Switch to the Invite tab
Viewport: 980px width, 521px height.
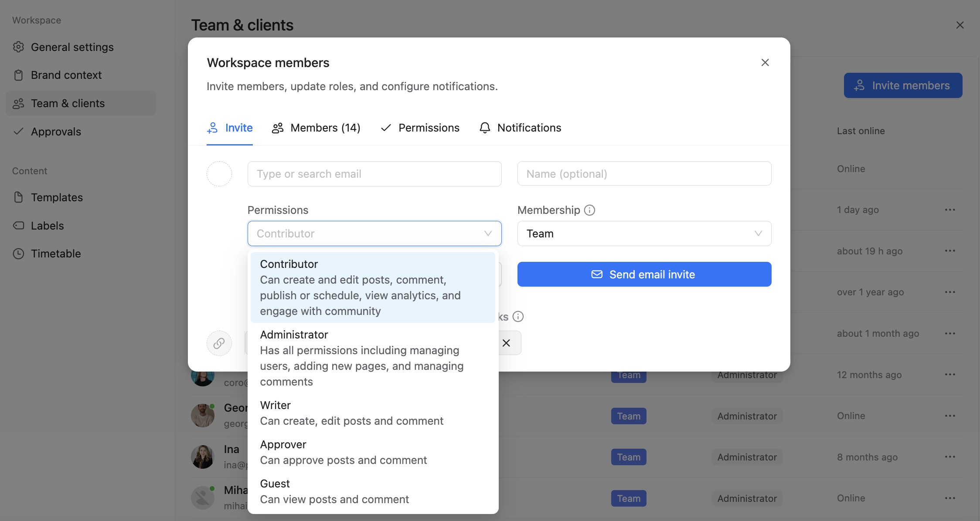(230, 128)
